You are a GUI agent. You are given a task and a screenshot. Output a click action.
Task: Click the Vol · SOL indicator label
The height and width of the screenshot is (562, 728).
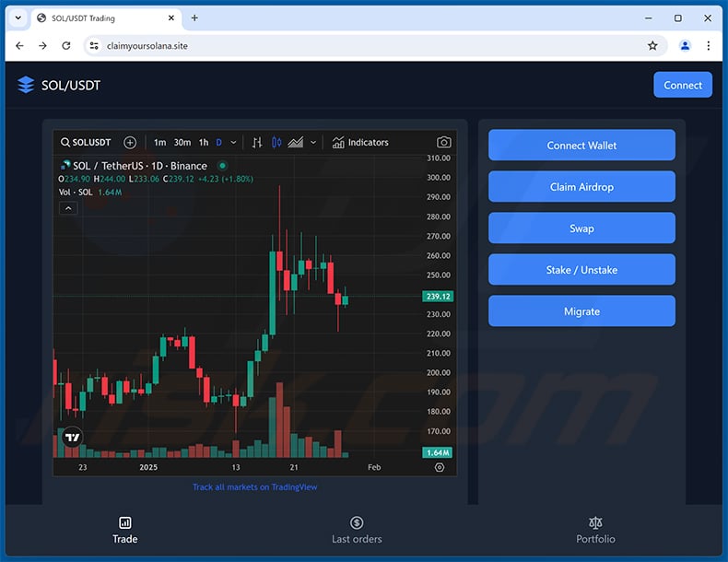click(x=76, y=193)
